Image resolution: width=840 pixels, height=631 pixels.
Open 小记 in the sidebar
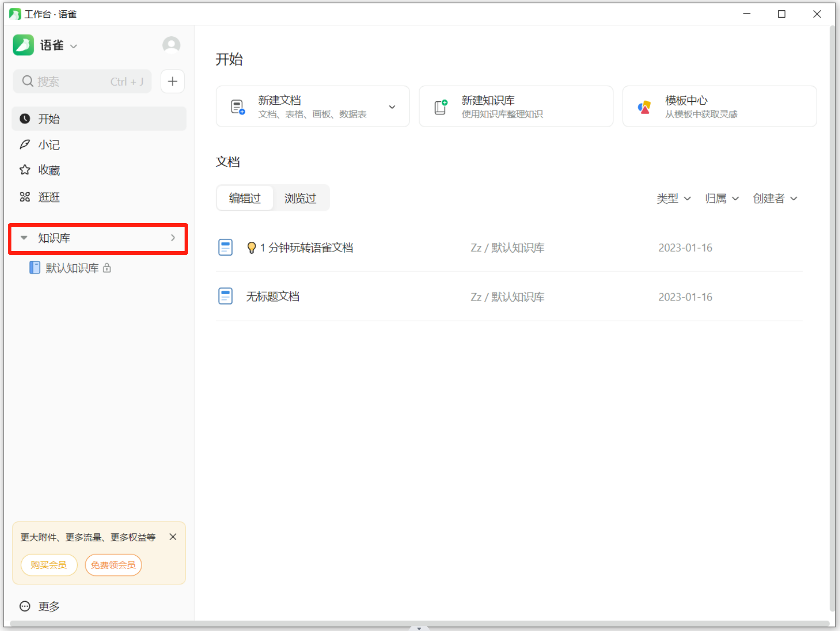coord(99,144)
